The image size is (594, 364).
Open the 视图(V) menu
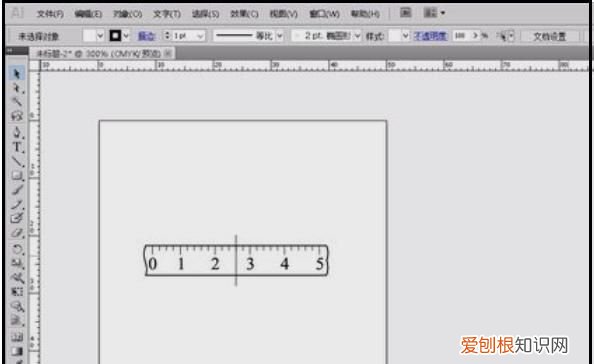coord(283,14)
